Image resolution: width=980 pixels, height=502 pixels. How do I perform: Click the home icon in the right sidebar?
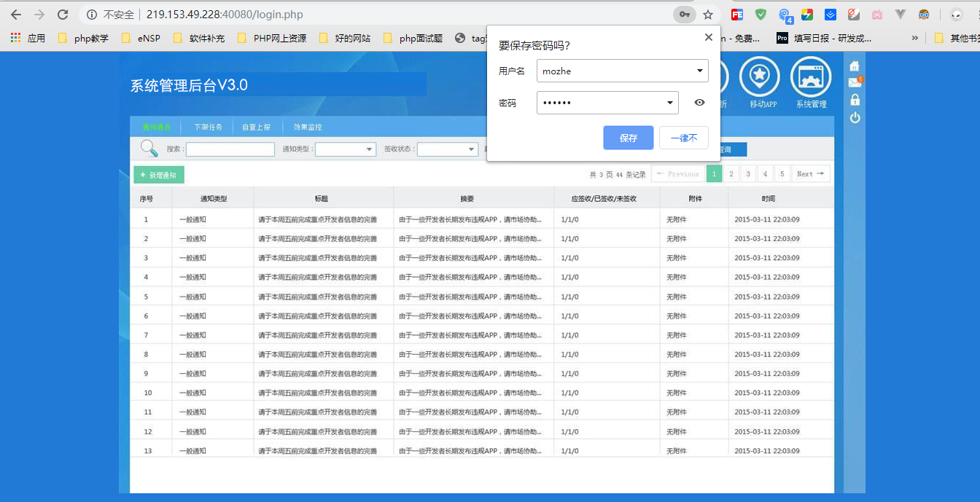pyautogui.click(x=854, y=66)
